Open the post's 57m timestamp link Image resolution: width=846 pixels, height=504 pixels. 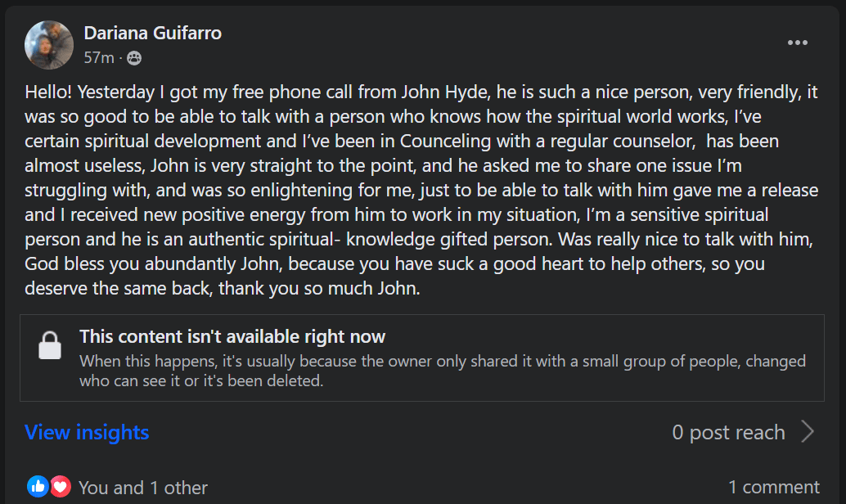(98, 58)
